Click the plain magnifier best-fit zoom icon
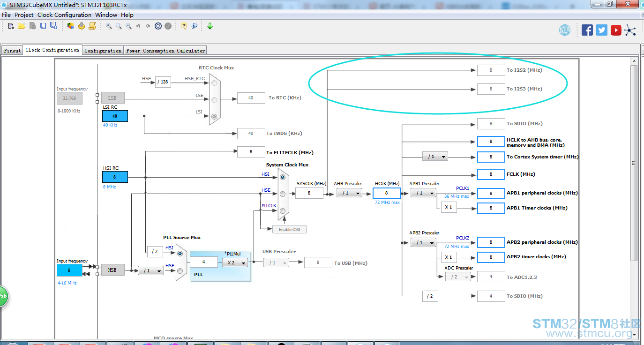The height and width of the screenshot is (345, 644). (119, 26)
